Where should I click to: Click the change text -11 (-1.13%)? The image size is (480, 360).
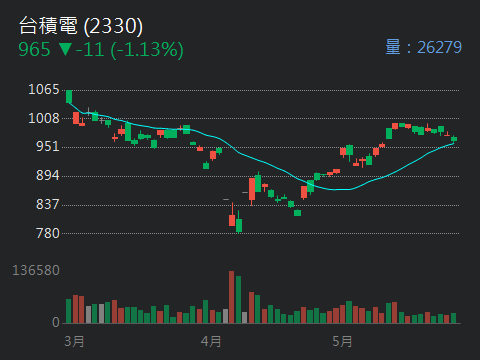click(x=129, y=50)
